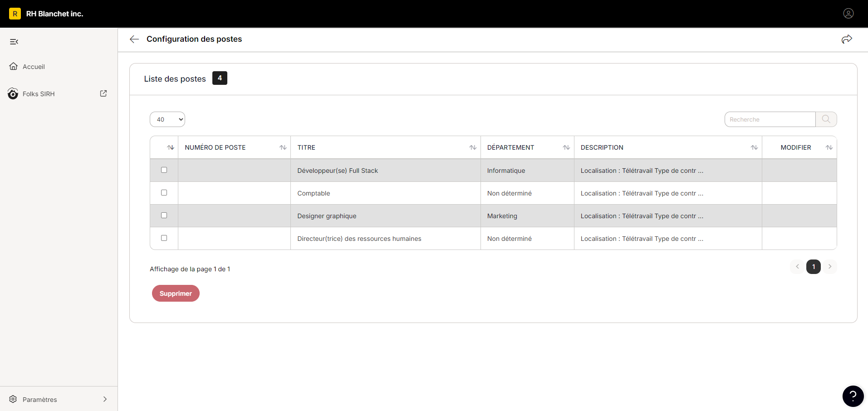Click the Folks SIRH logo icon

coord(13,93)
